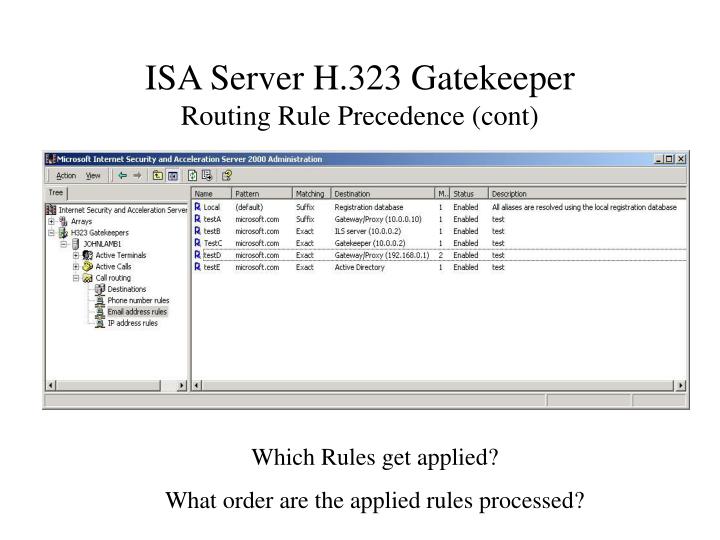Select the Phone number rules tree item
Image resolution: width=720 pixels, height=540 pixels.
138,300
